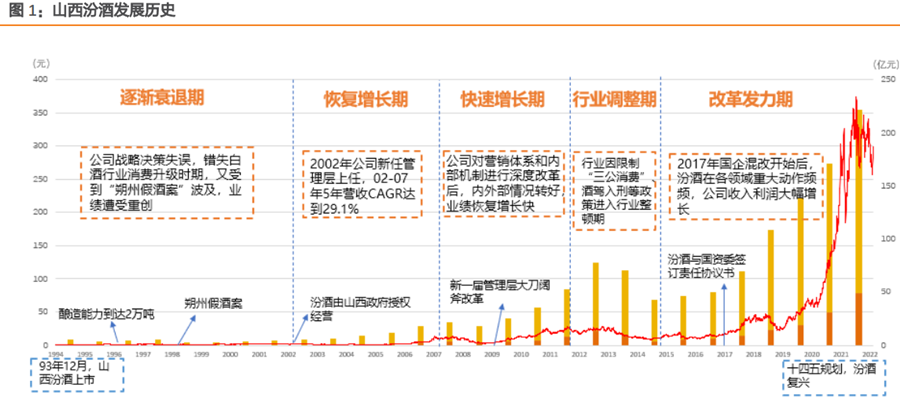Select the 行业调整期 period heading
900x398 pixels.
point(614,100)
